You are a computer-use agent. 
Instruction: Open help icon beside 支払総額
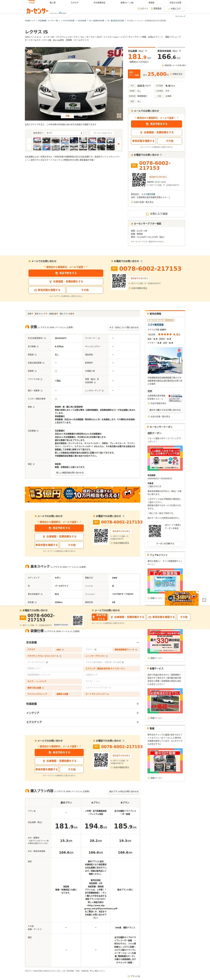[146, 51]
